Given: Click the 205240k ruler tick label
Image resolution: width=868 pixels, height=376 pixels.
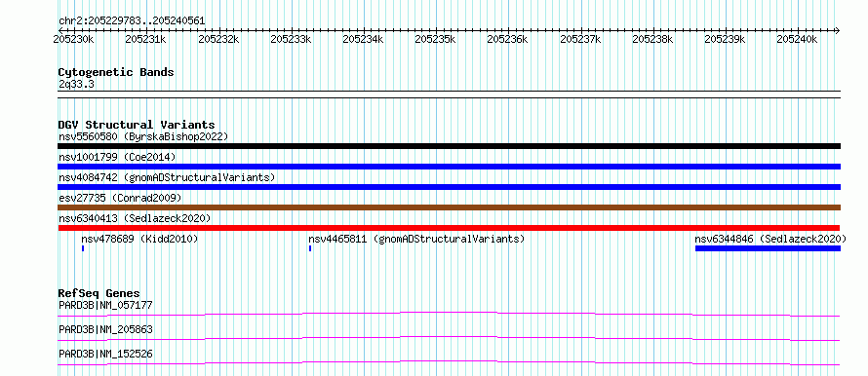Looking at the screenshot, I should pos(797,39).
